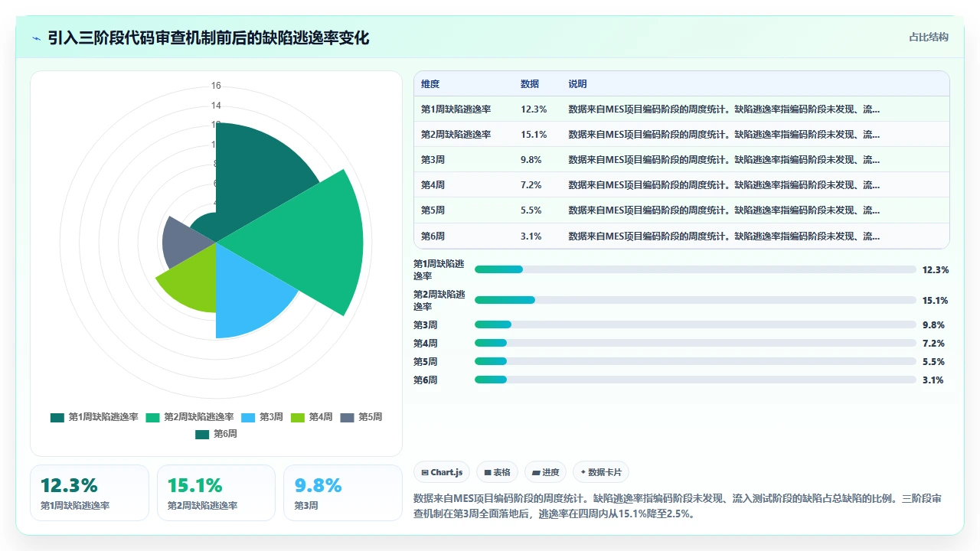Click the small teal 第6周 polar chart segment
The width and height of the screenshot is (980, 551).
point(205,224)
